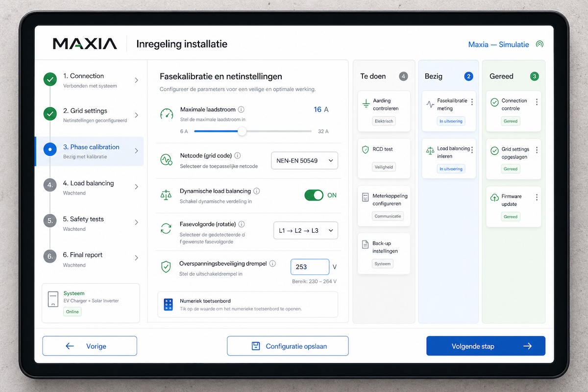
Task: Expand the 6. Final report step chevron
Action: tap(136, 258)
